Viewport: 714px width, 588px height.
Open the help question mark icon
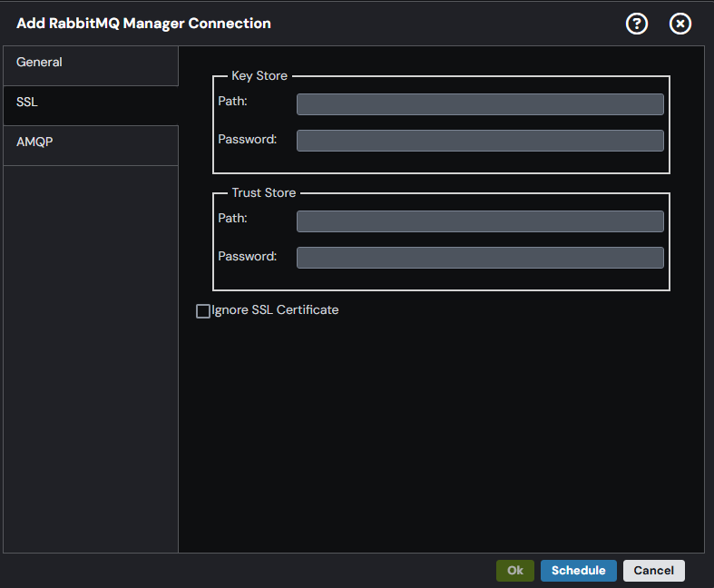637,24
